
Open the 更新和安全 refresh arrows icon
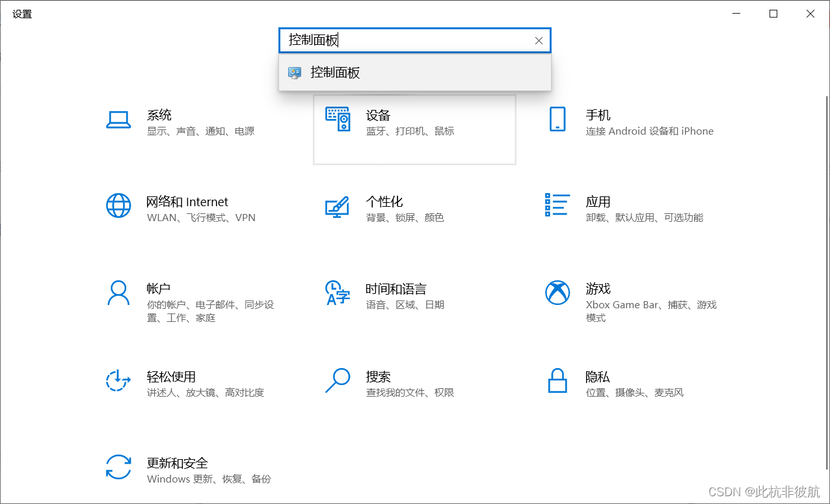[118, 467]
